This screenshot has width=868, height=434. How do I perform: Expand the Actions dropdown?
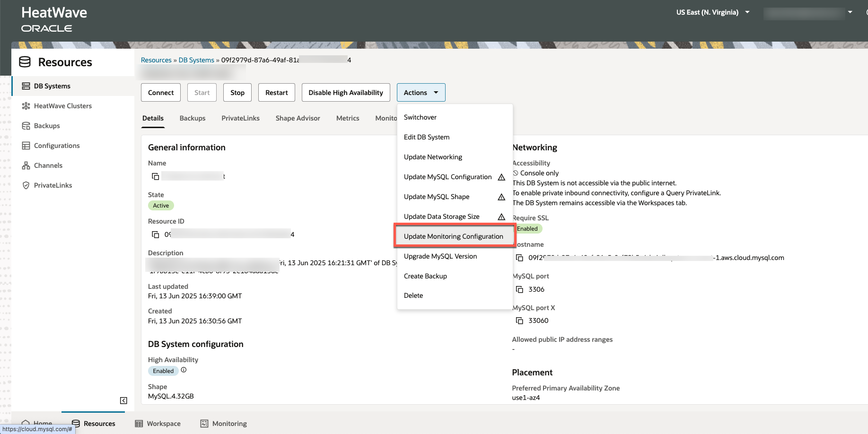pos(420,92)
